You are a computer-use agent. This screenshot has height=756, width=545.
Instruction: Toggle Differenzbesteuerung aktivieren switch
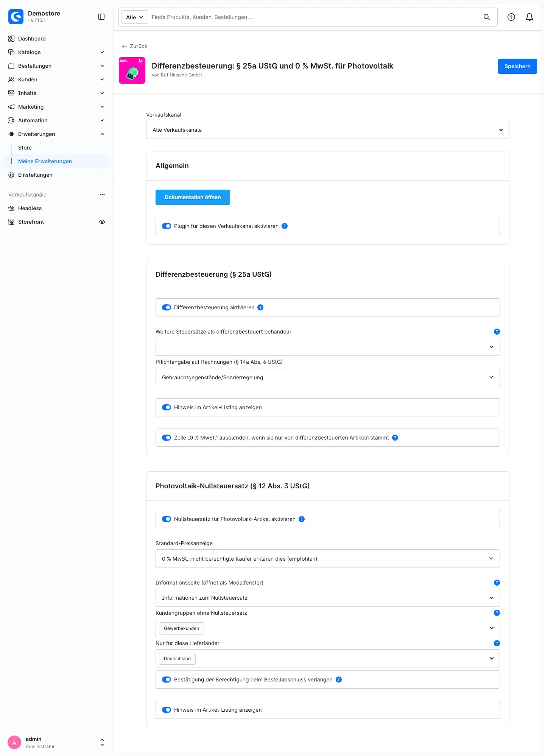pos(167,307)
